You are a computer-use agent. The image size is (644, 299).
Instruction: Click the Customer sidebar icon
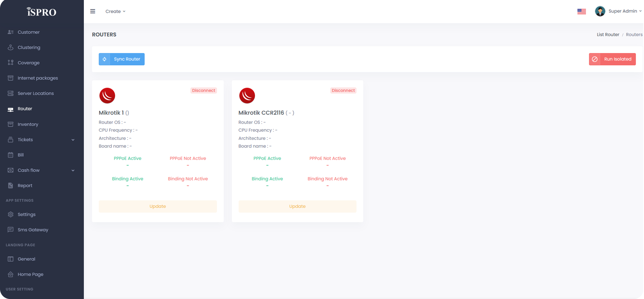point(10,32)
